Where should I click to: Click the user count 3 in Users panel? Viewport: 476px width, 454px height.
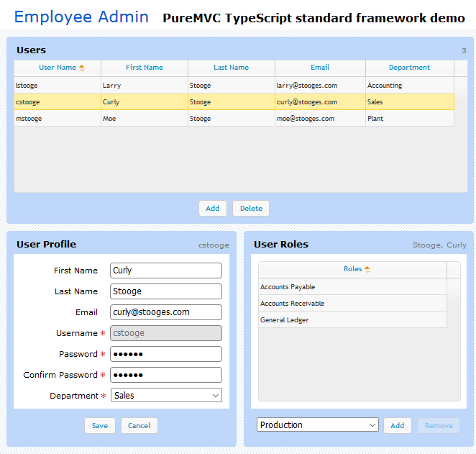[x=464, y=50]
